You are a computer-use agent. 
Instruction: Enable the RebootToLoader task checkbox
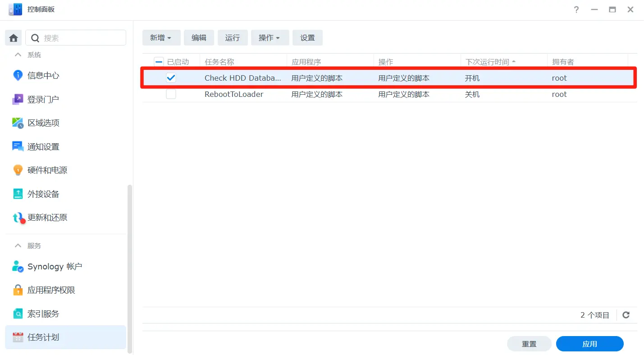[x=171, y=94]
